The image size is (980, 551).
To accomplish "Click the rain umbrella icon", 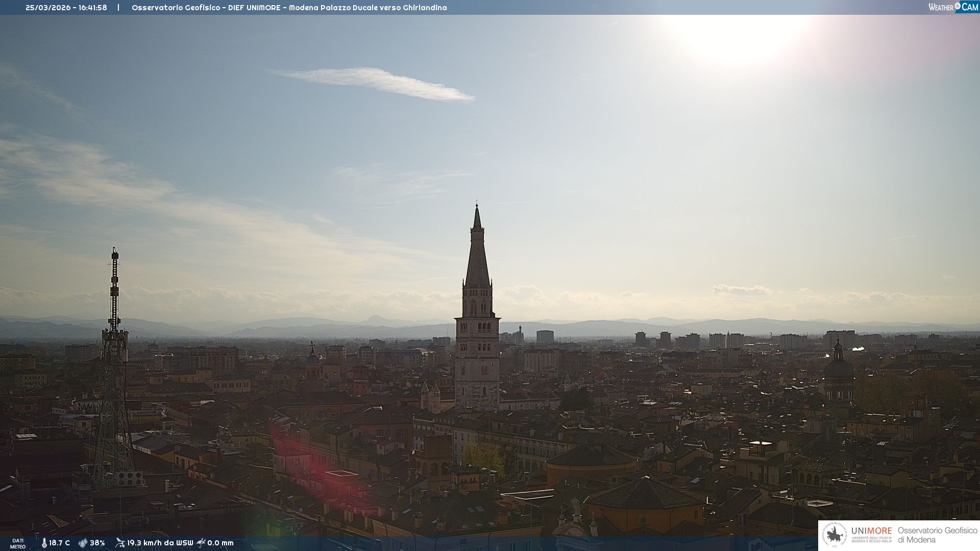I will pyautogui.click(x=201, y=543).
